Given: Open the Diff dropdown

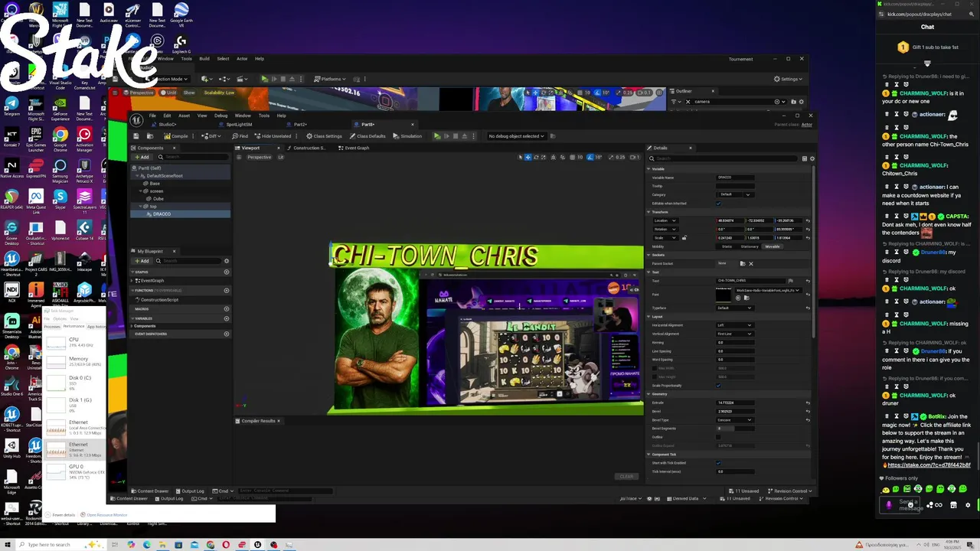Looking at the screenshot, I should pos(211,136).
